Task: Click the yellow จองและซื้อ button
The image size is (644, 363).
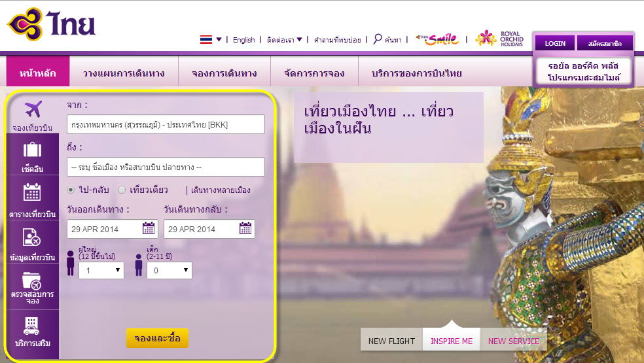Action: coord(157,338)
